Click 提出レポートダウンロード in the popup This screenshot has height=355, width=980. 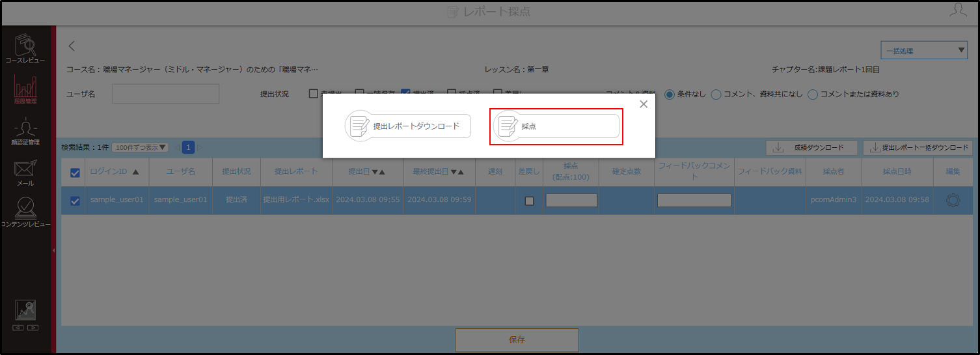(407, 126)
